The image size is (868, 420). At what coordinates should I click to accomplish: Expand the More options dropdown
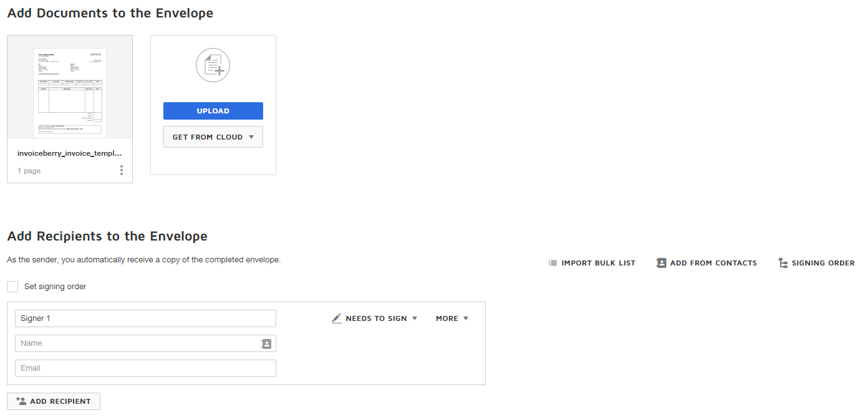click(452, 318)
